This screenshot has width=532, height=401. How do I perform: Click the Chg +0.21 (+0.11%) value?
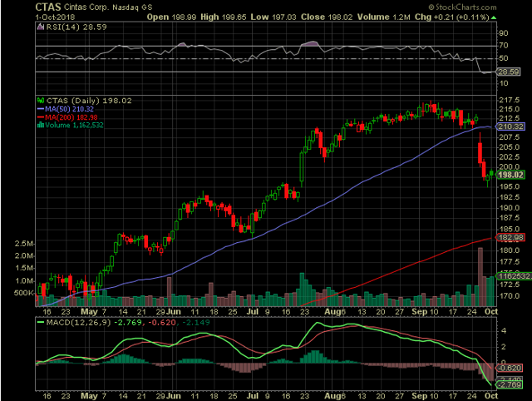452,17
